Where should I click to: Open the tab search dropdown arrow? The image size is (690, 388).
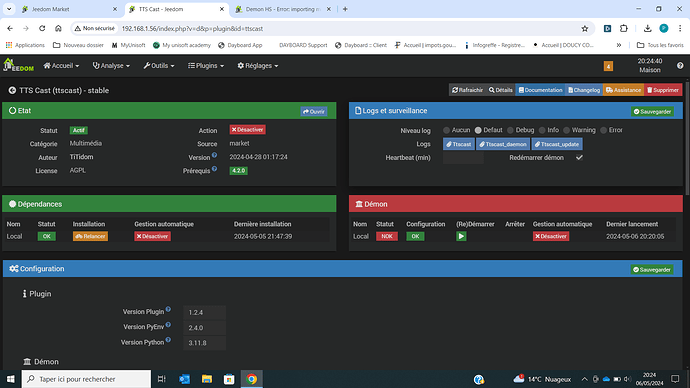[9, 9]
